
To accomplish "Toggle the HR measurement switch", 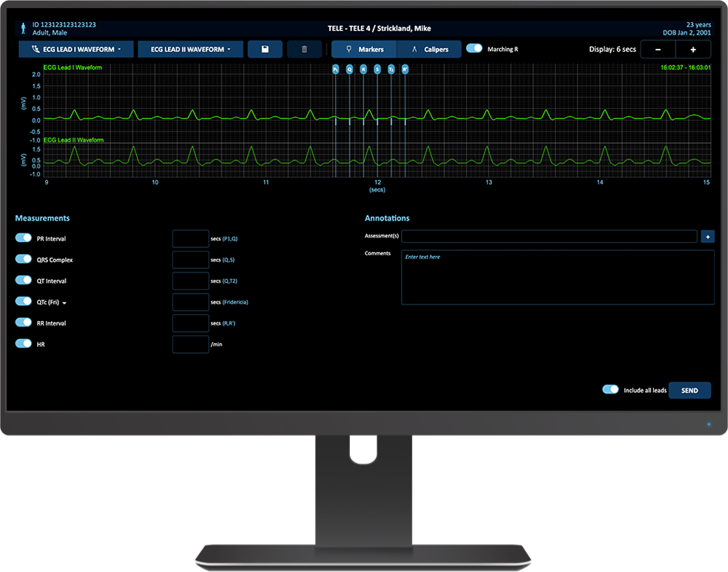I will tap(22, 343).
